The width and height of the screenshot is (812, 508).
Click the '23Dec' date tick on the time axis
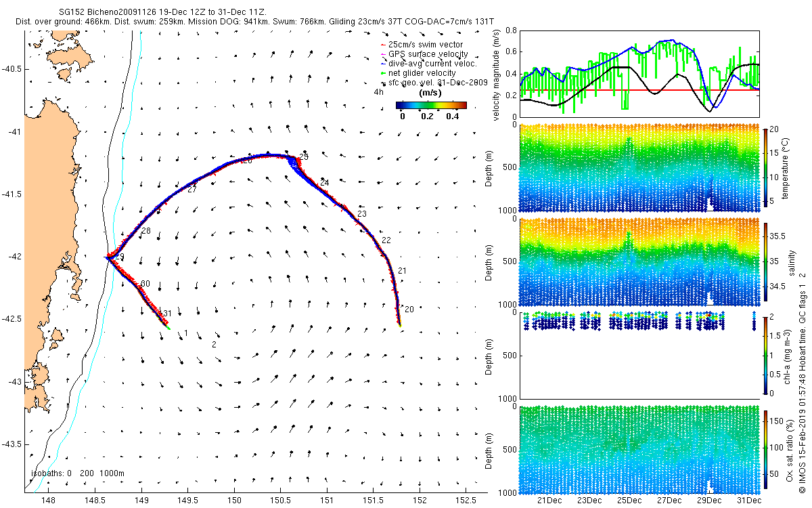point(589,501)
